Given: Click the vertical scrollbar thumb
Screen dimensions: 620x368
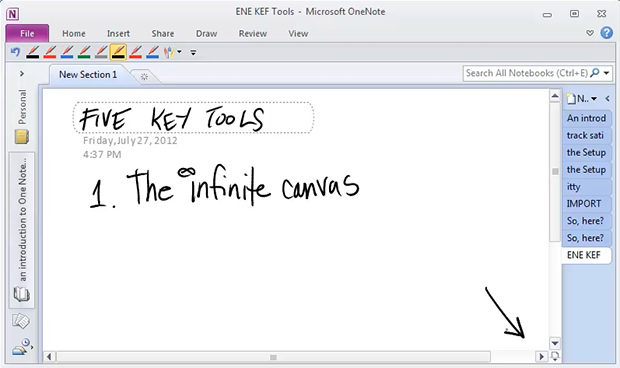Looking at the screenshot, I should [555, 171].
